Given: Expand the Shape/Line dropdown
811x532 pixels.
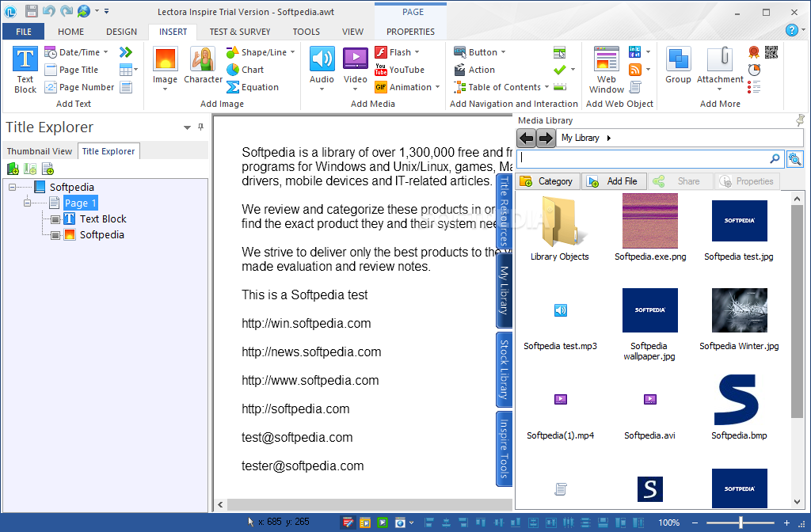Looking at the screenshot, I should (x=293, y=52).
